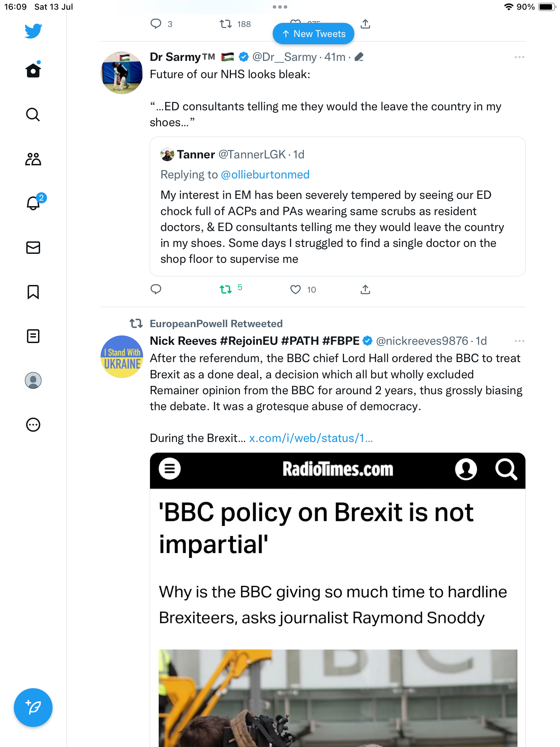
Task: Open Communities icon in sidebar
Action: point(33,159)
